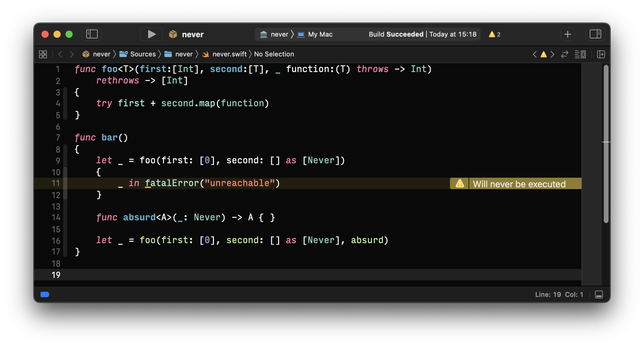Click the vertical editor scrollbar
644x347 pixels.
click(x=606, y=144)
